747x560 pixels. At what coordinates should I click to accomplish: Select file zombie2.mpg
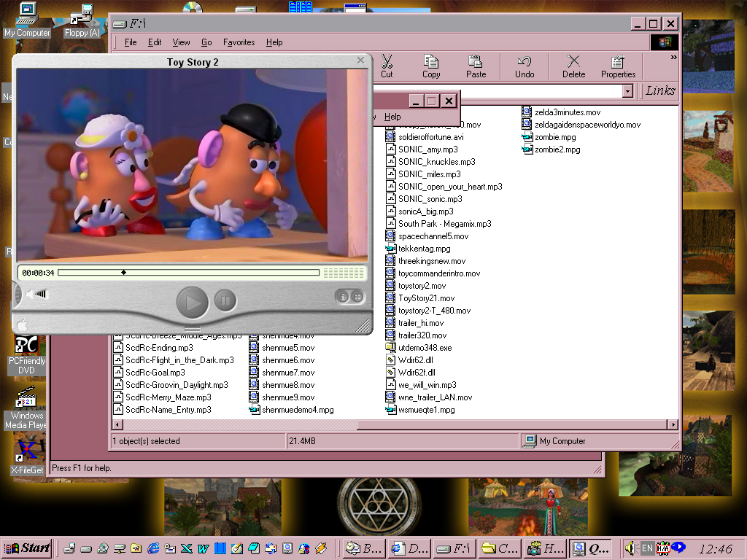[551, 149]
